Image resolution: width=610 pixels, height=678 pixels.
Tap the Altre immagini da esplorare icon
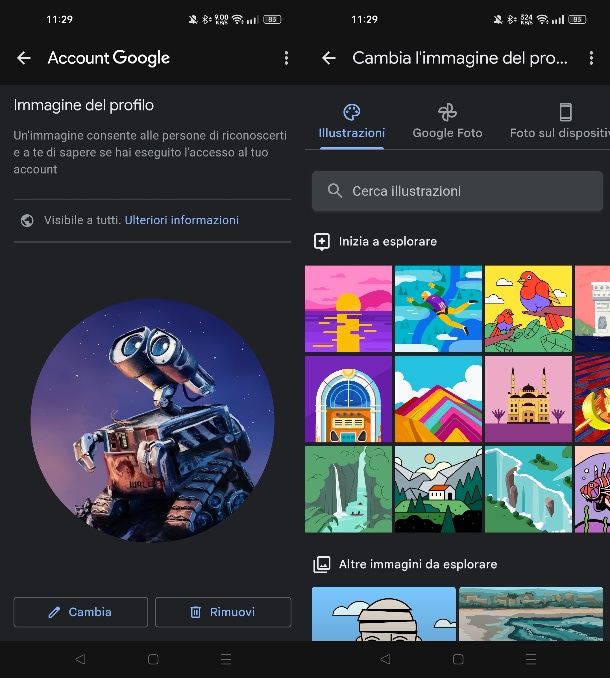coord(322,564)
